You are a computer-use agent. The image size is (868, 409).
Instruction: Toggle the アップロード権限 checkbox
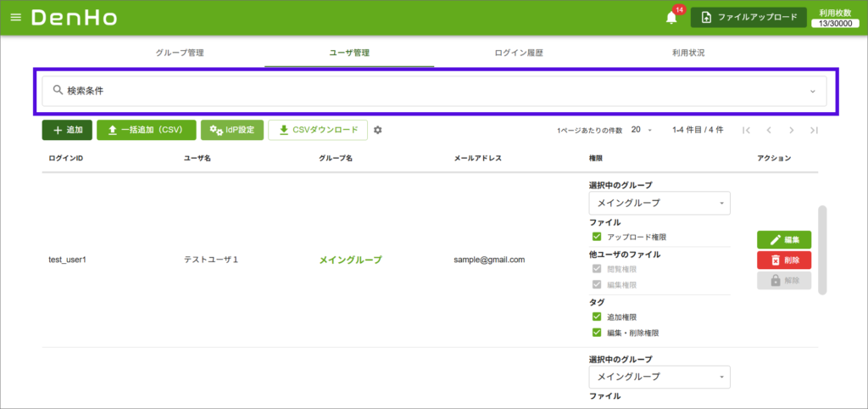pos(597,237)
